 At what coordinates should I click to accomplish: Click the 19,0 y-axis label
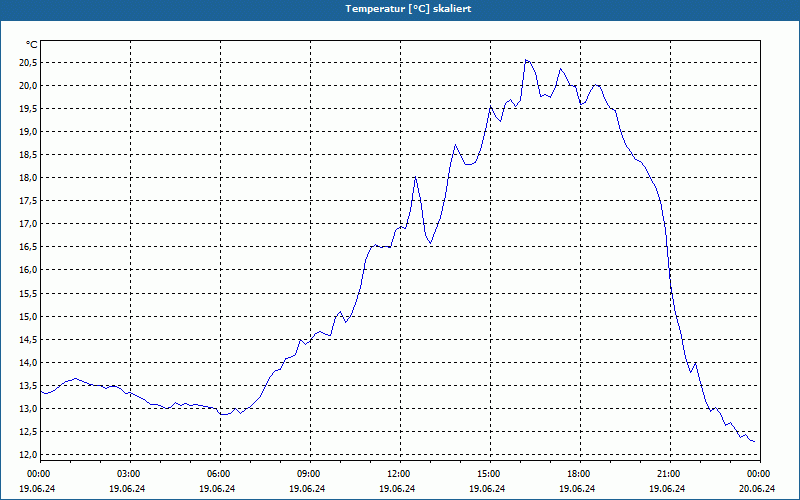[x=29, y=132]
